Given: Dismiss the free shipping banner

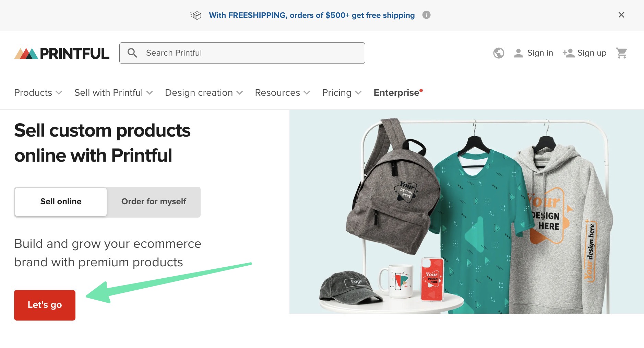Looking at the screenshot, I should (621, 15).
